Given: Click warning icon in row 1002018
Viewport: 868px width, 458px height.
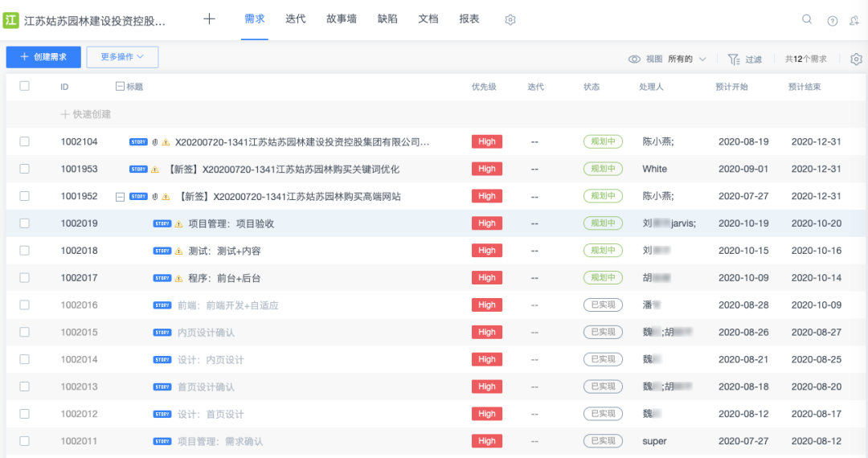Looking at the screenshot, I should click(x=178, y=251).
